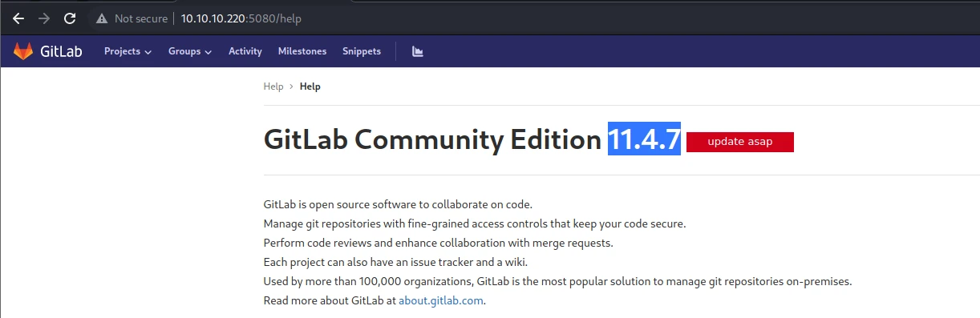The image size is (980, 318).
Task: Follow the about.gitlab.com link
Action: pyautogui.click(x=442, y=301)
